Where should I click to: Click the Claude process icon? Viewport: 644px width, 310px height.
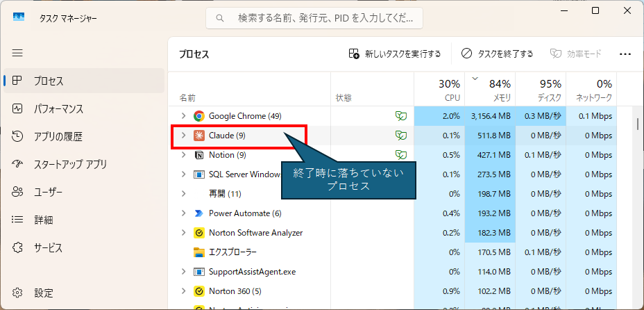[199, 136]
